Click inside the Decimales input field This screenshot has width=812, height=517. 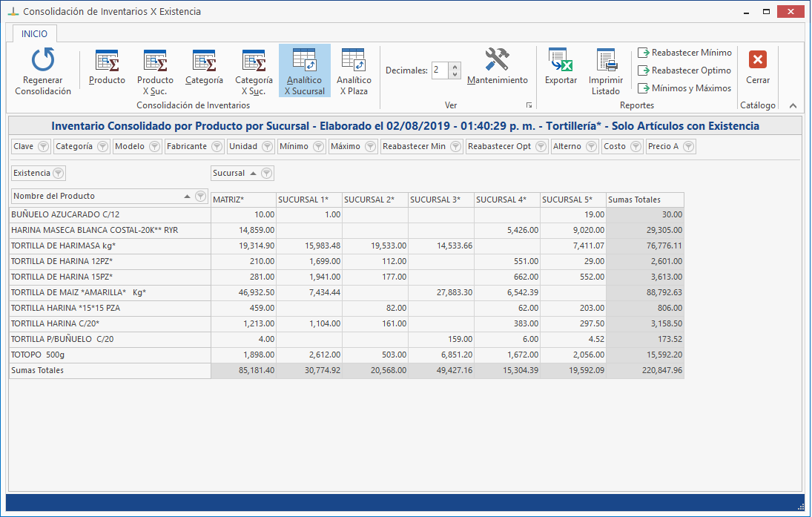coord(440,70)
